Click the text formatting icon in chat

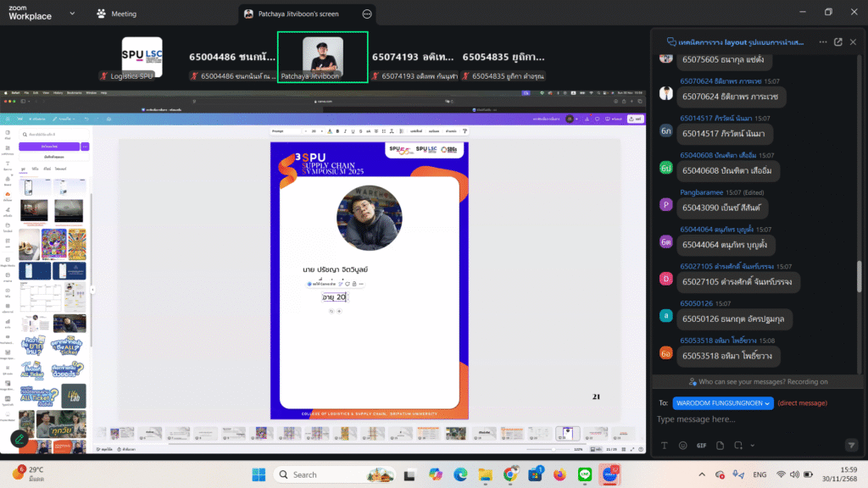pyautogui.click(x=664, y=445)
